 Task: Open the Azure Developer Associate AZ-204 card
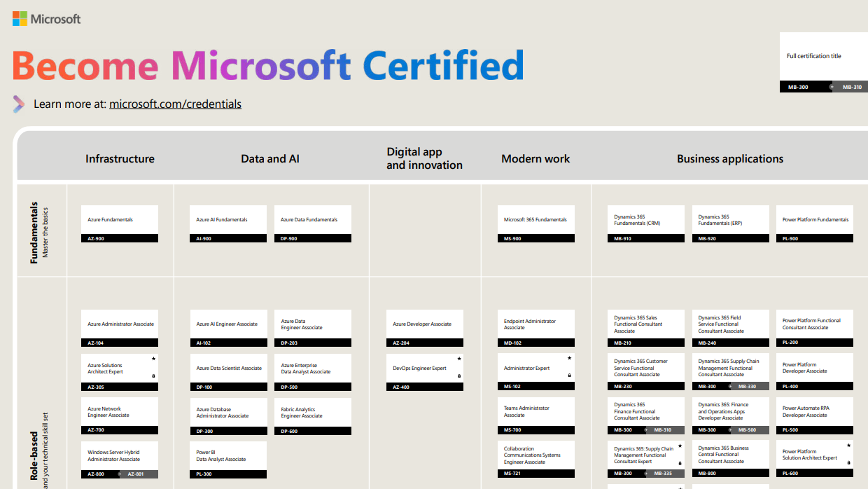(x=425, y=329)
